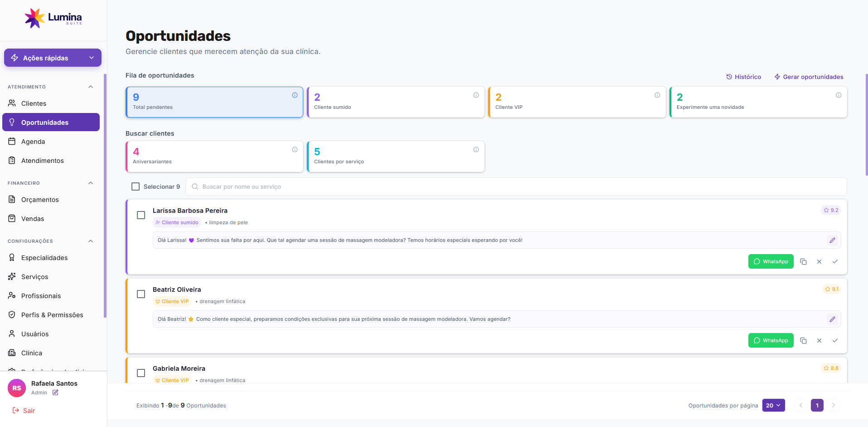The height and width of the screenshot is (427, 868).
Task: Mark Beatriz's opportunity as done
Action: click(835, 340)
